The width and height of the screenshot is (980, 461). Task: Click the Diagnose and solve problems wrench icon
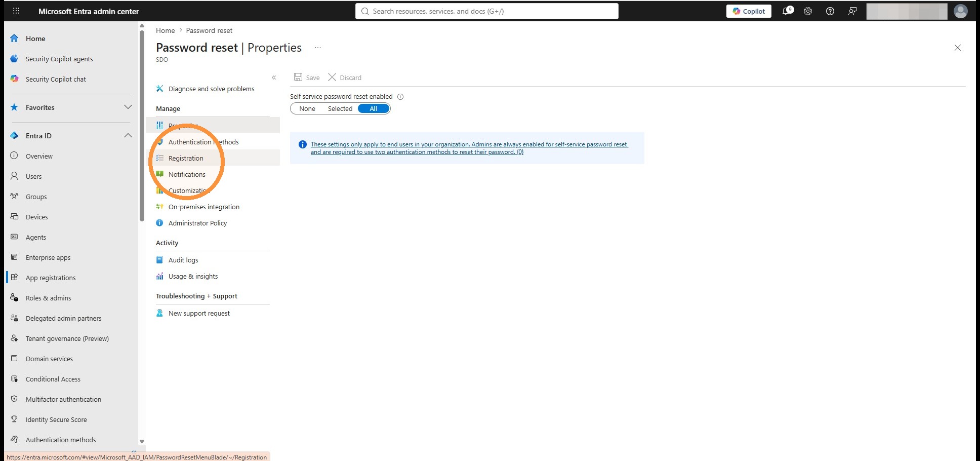click(x=159, y=89)
